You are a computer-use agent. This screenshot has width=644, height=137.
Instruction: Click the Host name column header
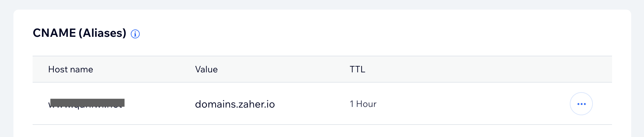tap(70, 69)
